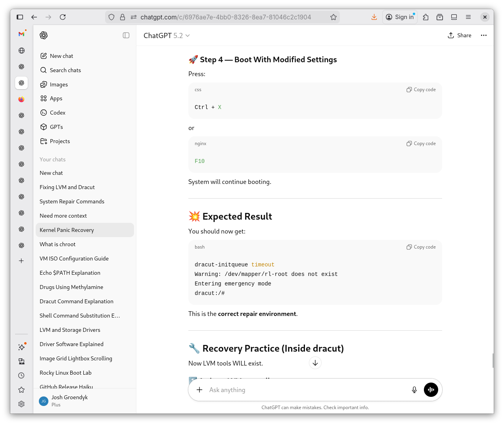Click the ChatGPT logo in sidebar
Image resolution: width=504 pixels, height=425 pixels.
tap(44, 35)
